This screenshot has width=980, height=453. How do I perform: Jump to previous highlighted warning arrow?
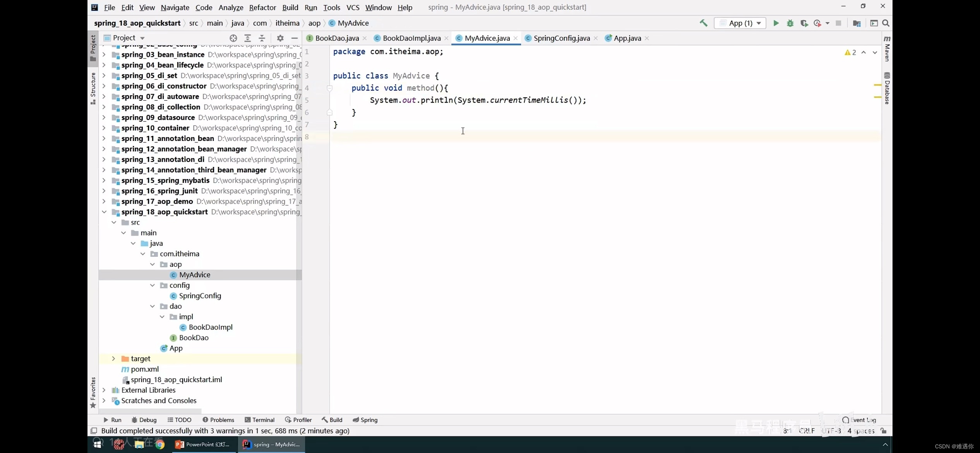tap(863, 52)
